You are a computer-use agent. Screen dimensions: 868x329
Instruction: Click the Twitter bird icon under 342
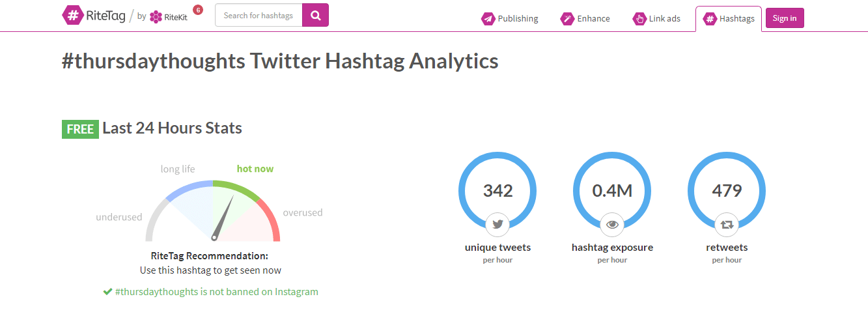coord(497,224)
